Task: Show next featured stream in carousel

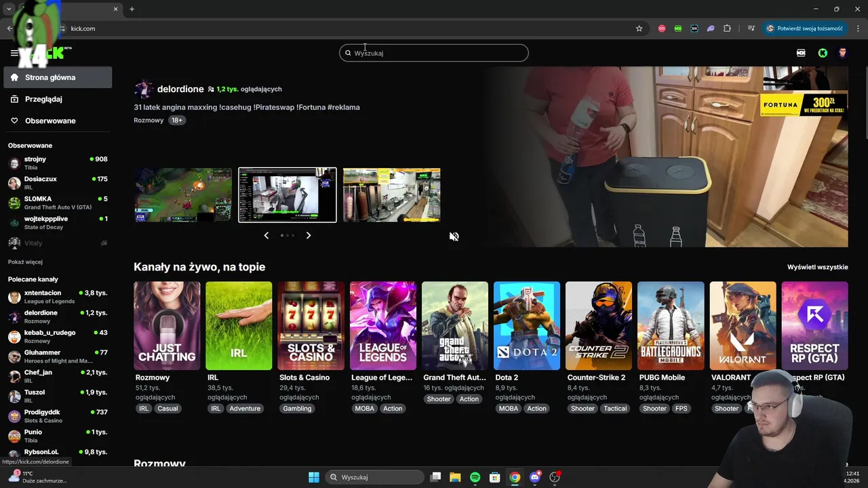Action: tap(308, 235)
